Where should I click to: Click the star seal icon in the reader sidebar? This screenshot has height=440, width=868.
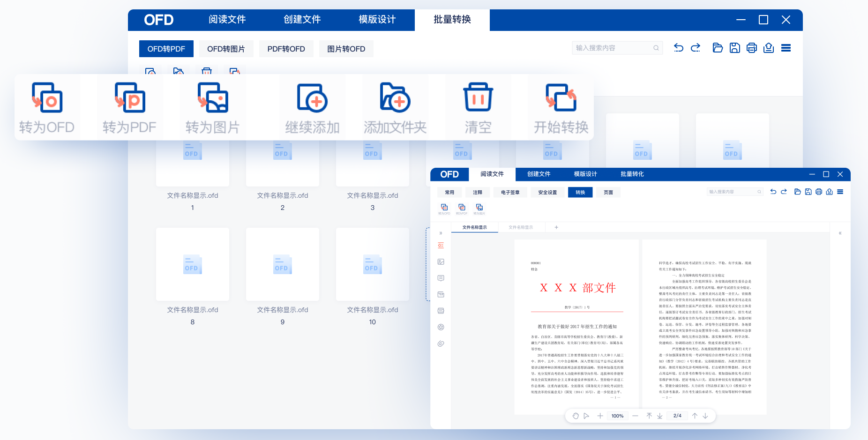coord(441,327)
